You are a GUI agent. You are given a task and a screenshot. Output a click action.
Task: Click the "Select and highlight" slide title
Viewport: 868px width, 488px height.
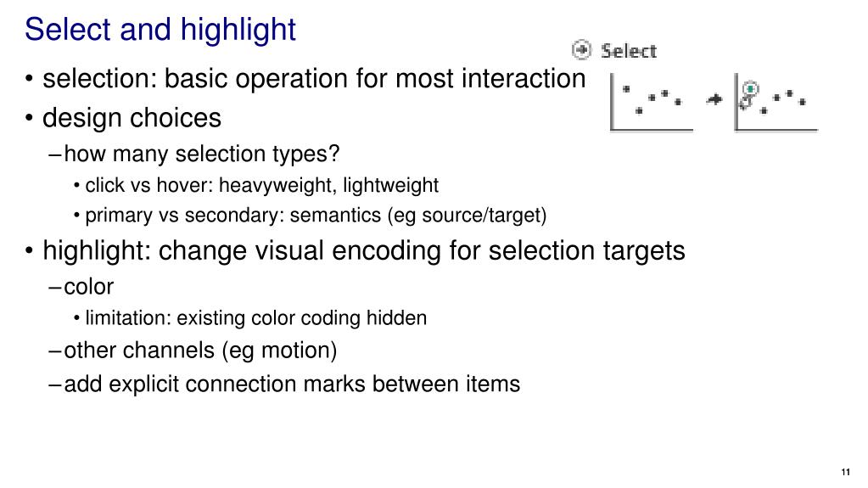click(x=160, y=30)
